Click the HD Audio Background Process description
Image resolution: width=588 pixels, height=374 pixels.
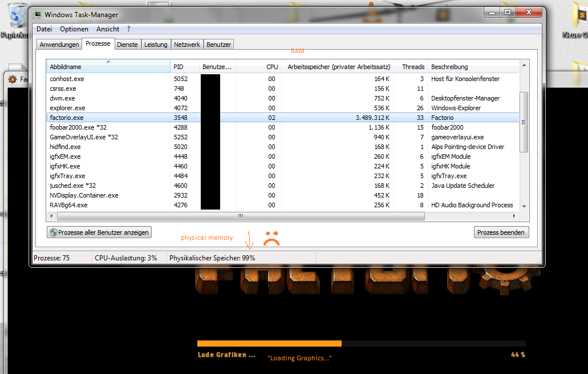[x=472, y=206]
